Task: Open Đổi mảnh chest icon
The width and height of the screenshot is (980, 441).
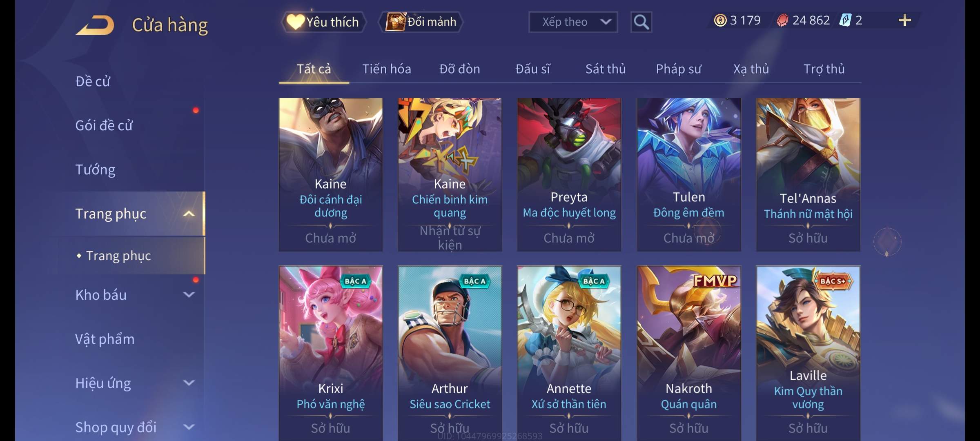Action: (x=395, y=22)
